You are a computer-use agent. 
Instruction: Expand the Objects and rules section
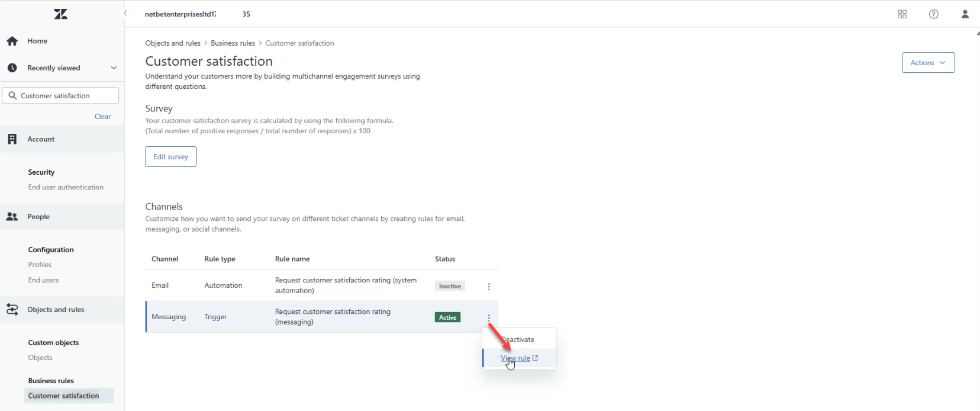click(56, 310)
